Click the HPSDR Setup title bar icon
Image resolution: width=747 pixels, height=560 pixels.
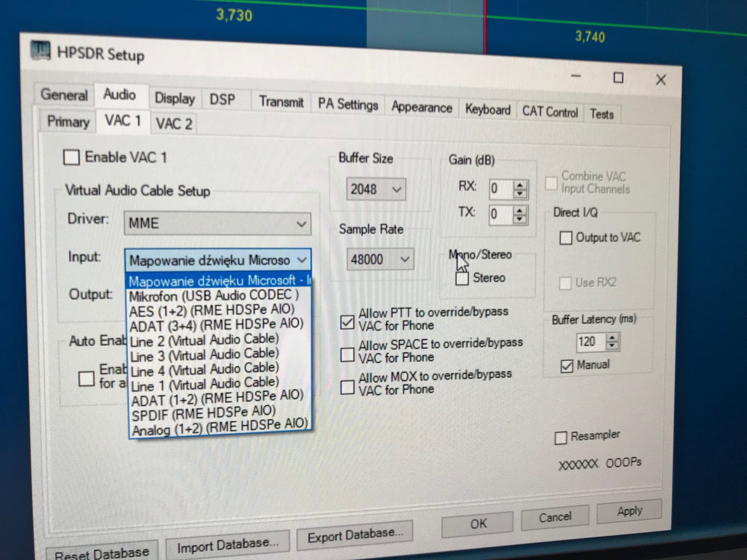[40, 50]
